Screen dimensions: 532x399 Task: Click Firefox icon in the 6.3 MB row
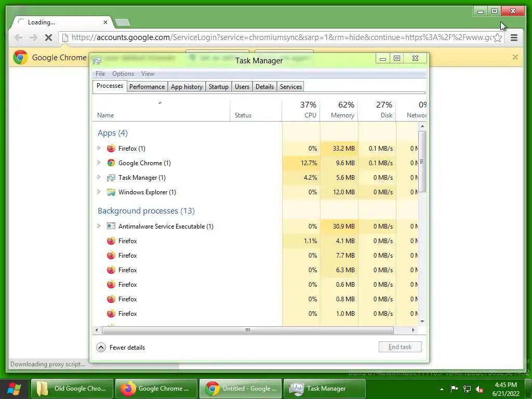coord(111,270)
